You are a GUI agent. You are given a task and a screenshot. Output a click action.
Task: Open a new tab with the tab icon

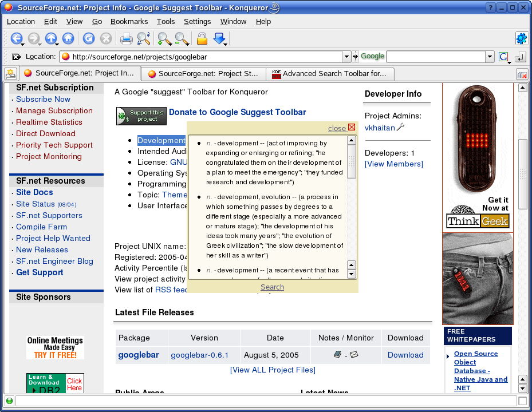coord(10,73)
